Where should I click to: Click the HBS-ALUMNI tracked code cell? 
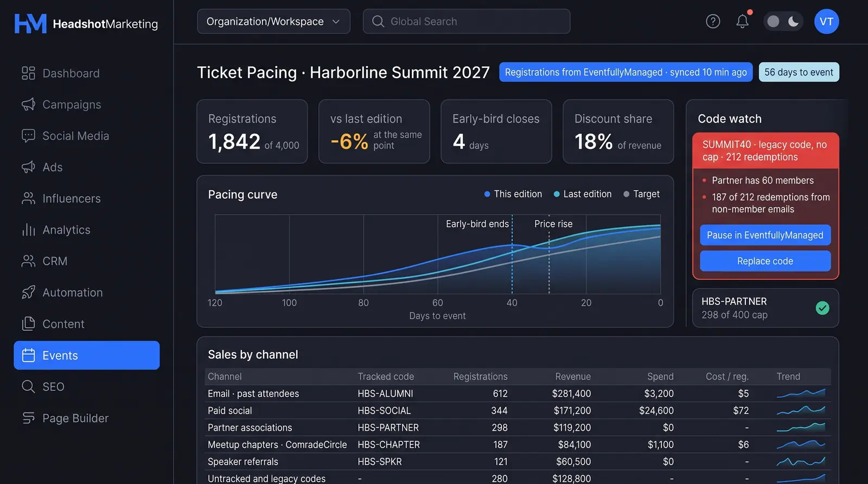(385, 393)
